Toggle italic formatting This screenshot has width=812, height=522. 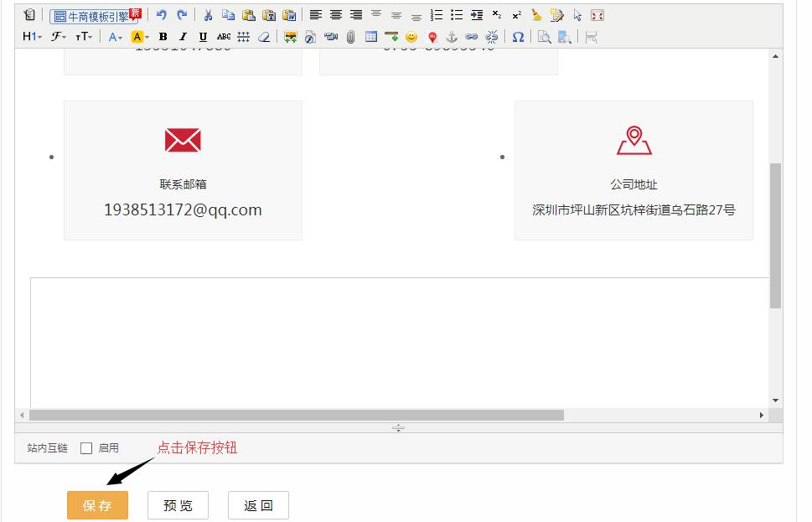[x=183, y=36]
